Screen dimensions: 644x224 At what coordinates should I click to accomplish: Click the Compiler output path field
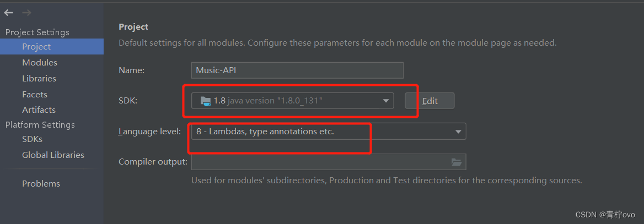point(329,162)
